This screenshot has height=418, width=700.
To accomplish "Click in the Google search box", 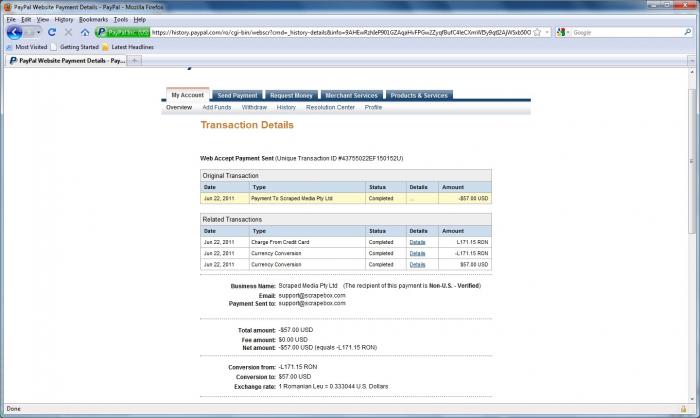I will coord(627,33).
